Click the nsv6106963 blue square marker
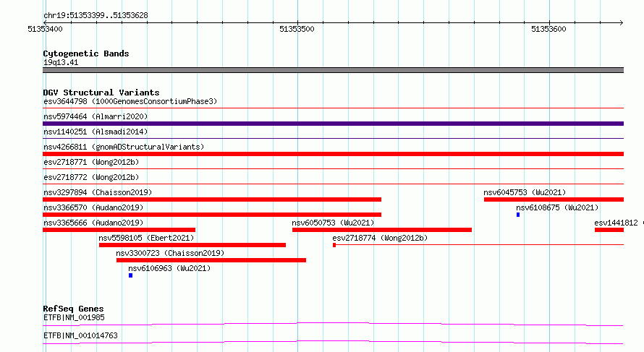644x352 pixels. click(130, 275)
